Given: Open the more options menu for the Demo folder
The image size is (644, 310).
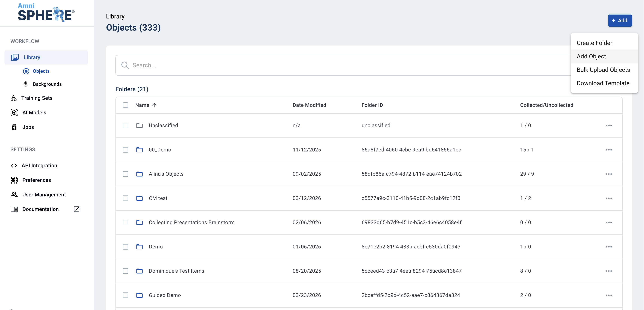Looking at the screenshot, I should pyautogui.click(x=609, y=247).
